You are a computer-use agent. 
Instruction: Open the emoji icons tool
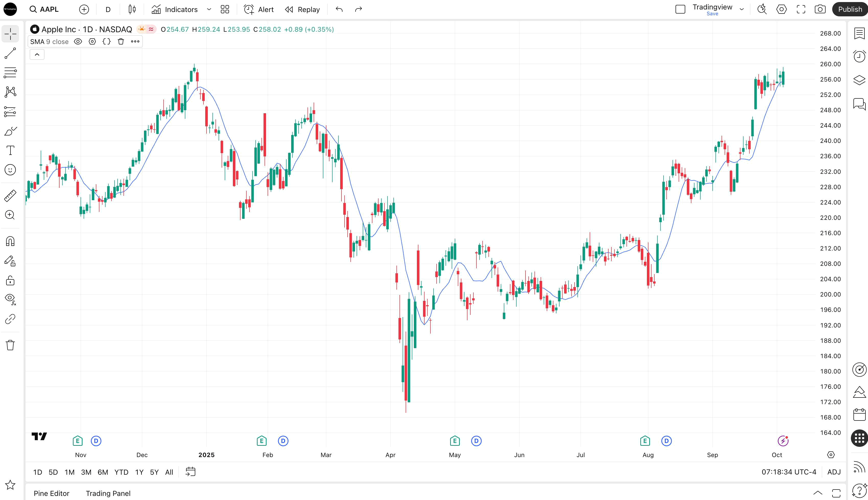tap(10, 170)
